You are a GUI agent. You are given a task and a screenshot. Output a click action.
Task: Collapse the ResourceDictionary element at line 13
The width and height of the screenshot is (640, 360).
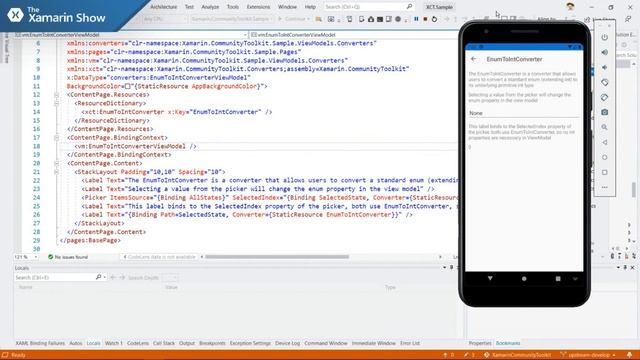coord(57,103)
